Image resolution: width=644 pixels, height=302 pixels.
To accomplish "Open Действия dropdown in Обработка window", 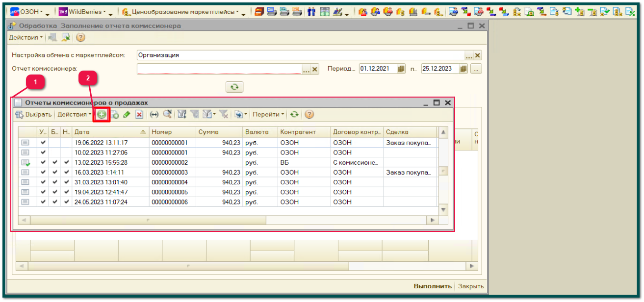I will (26, 37).
